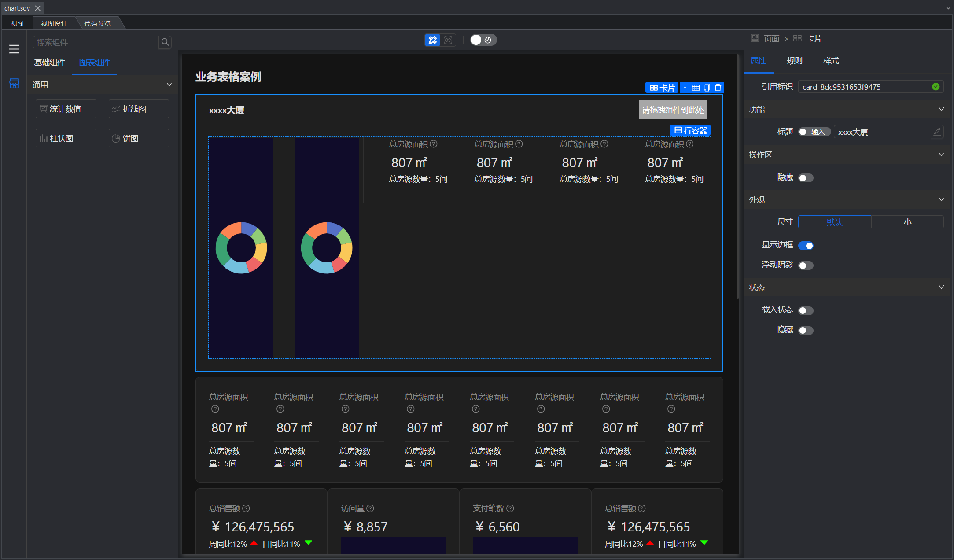Click the xxxx大厦 title input field
This screenshot has width=954, height=560.
pyautogui.click(x=882, y=132)
